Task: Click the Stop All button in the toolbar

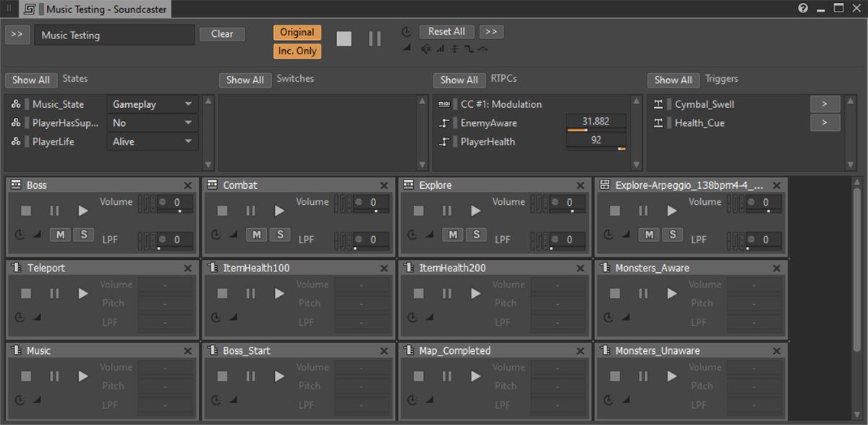Action: pos(344,39)
